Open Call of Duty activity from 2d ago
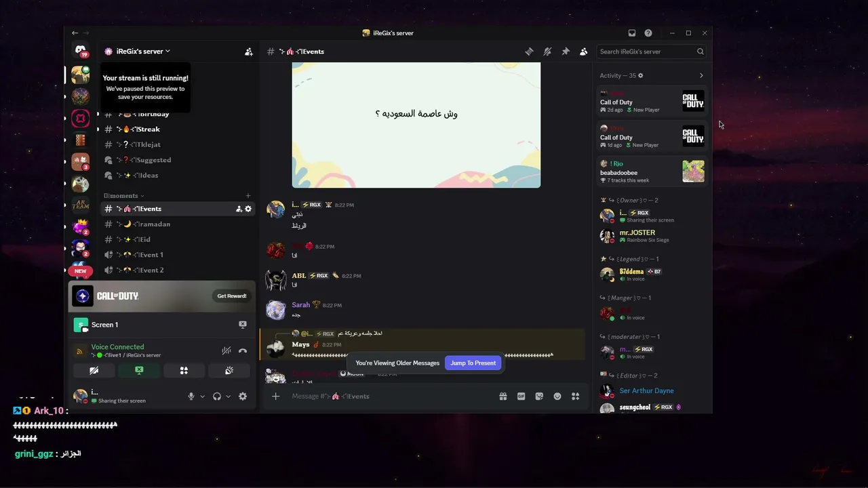 (652, 101)
